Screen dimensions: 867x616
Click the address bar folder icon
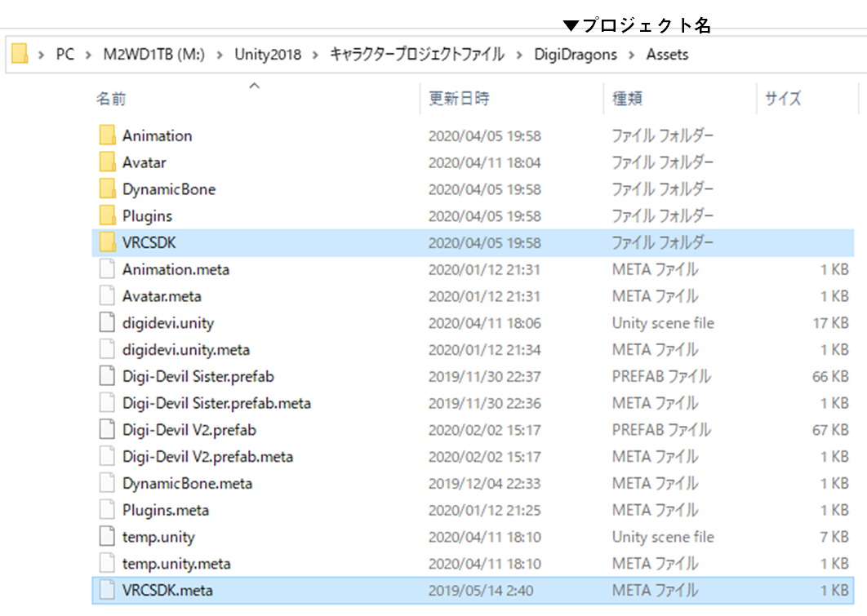pos(20,54)
